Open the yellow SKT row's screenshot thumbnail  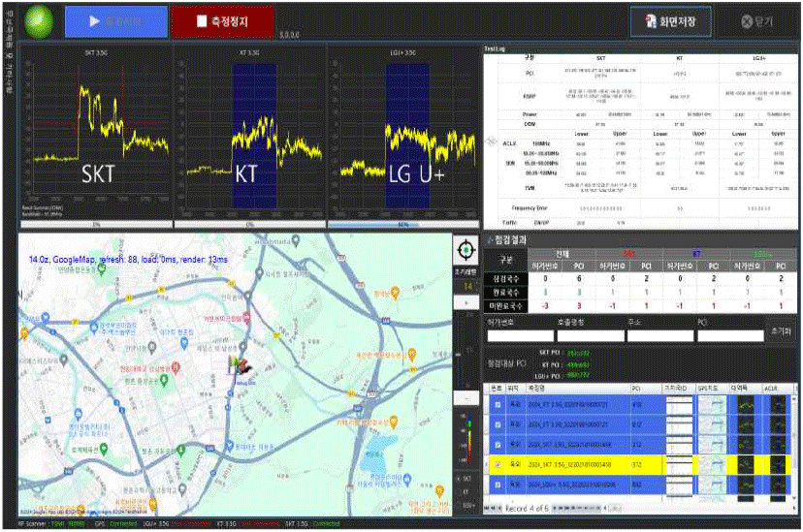[679, 464]
